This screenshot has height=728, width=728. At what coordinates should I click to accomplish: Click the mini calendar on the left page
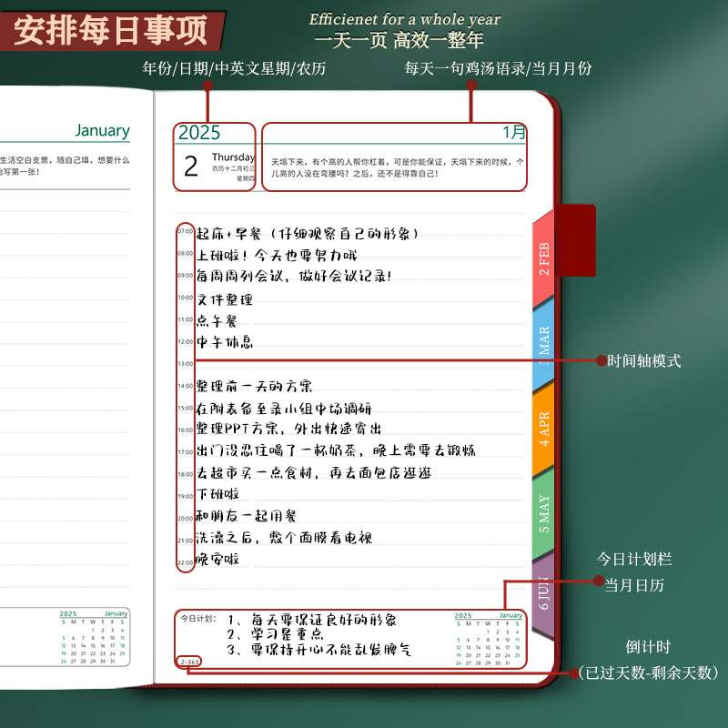pos(94,638)
